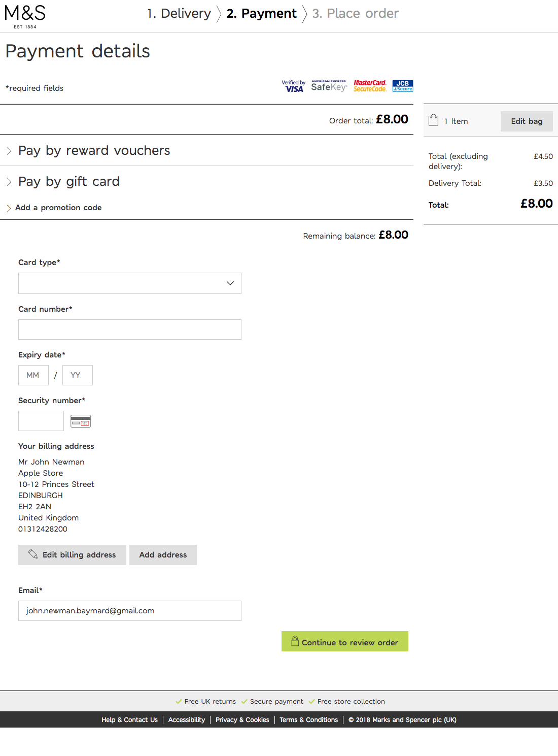The height and width of the screenshot is (756, 558).
Task: Click Continue to review order button
Action: tap(345, 642)
